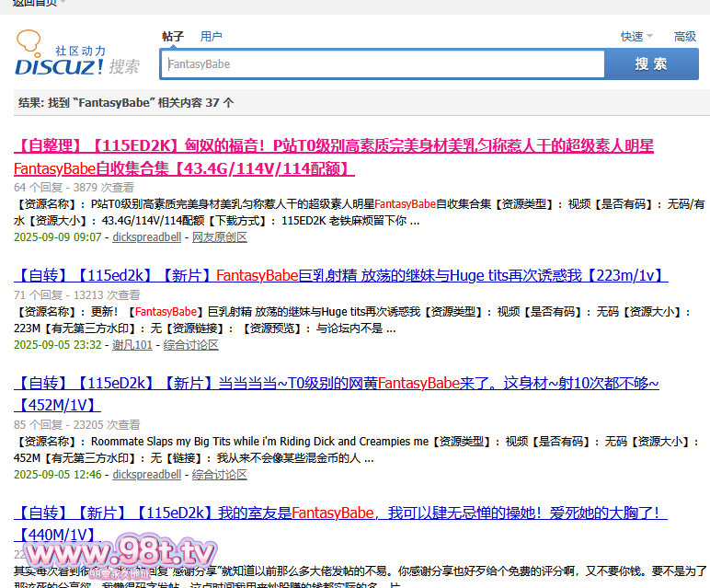The image size is (710, 588).
Task: Focus the FantasyBabe search input field
Action: [x=384, y=63]
